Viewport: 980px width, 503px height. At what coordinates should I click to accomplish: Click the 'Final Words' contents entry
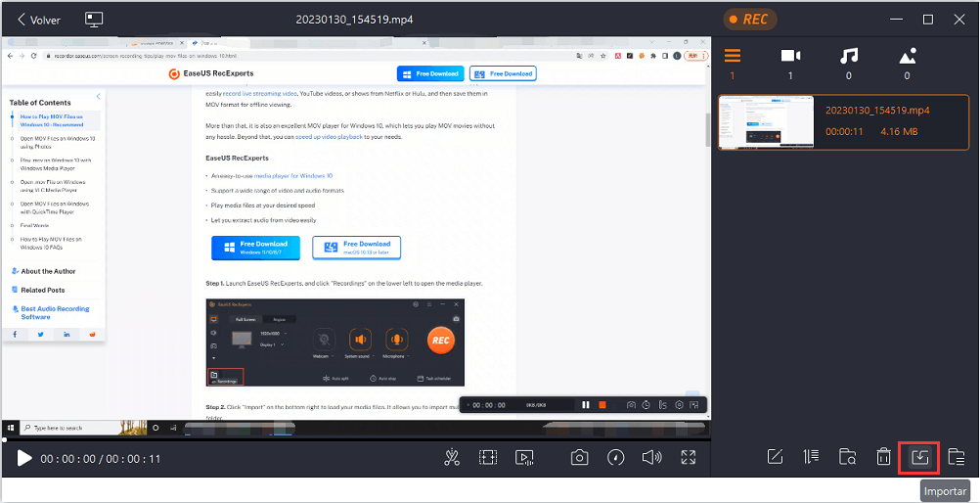pos(34,225)
